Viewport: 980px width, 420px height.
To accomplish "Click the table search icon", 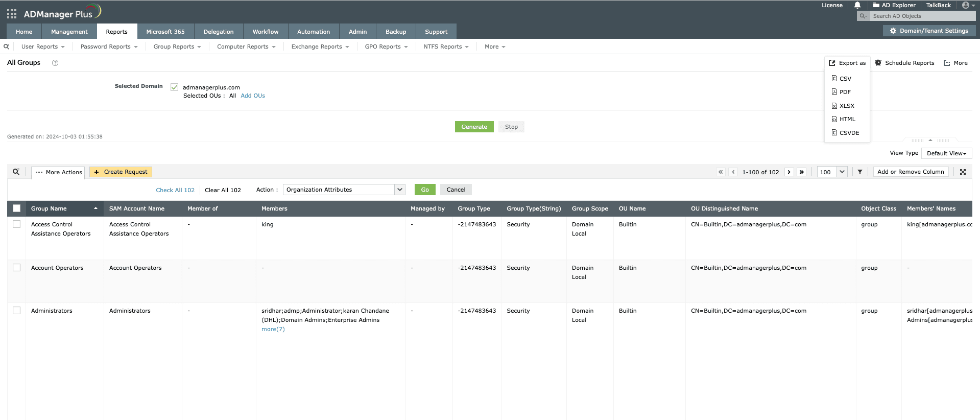I will coord(16,172).
